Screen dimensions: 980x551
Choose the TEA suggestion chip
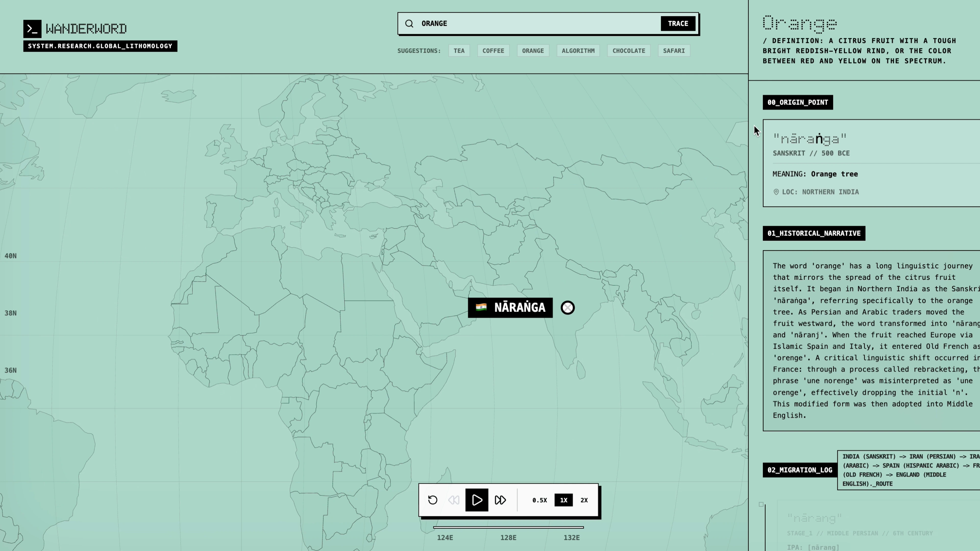tap(459, 51)
